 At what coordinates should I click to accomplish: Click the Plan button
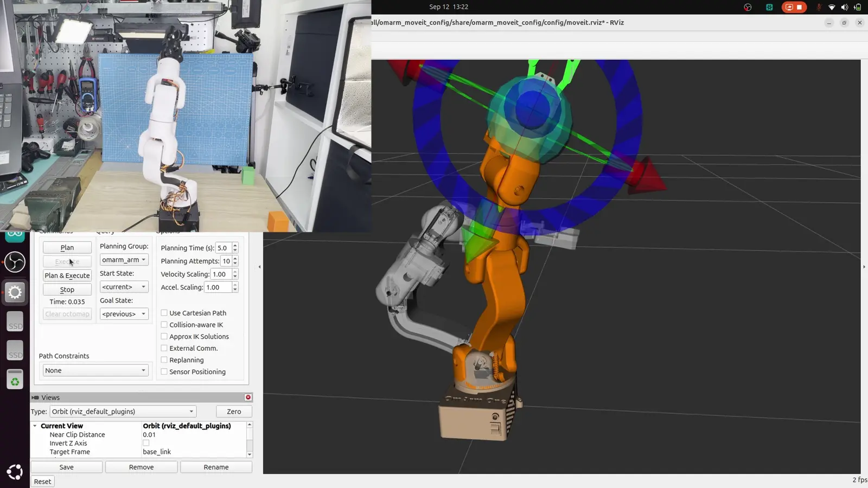[x=67, y=247]
